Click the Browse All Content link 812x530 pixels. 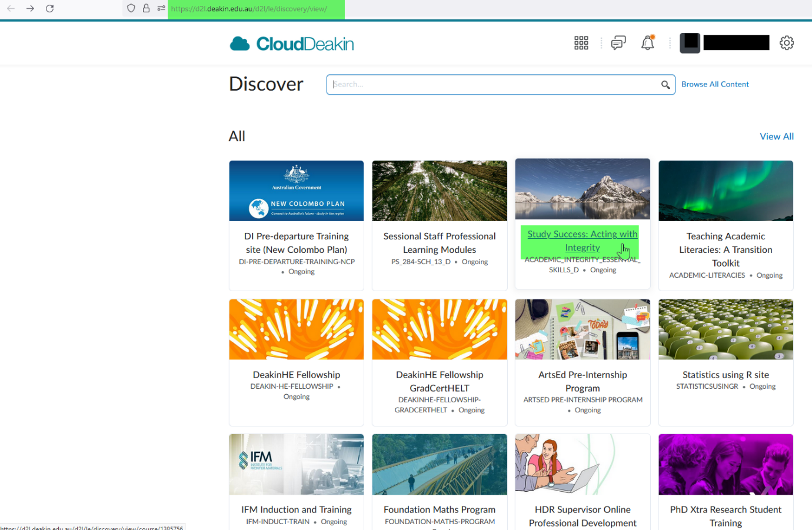715,84
